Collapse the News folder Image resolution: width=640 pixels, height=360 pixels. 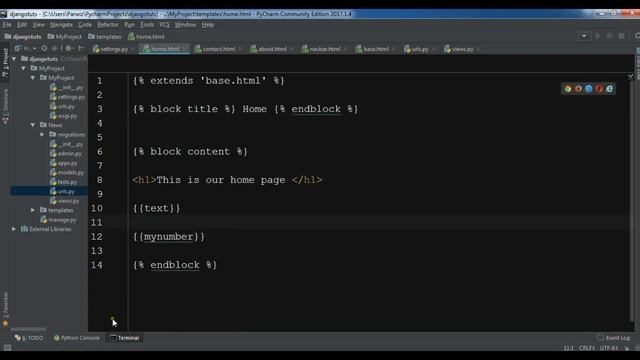(x=33, y=125)
